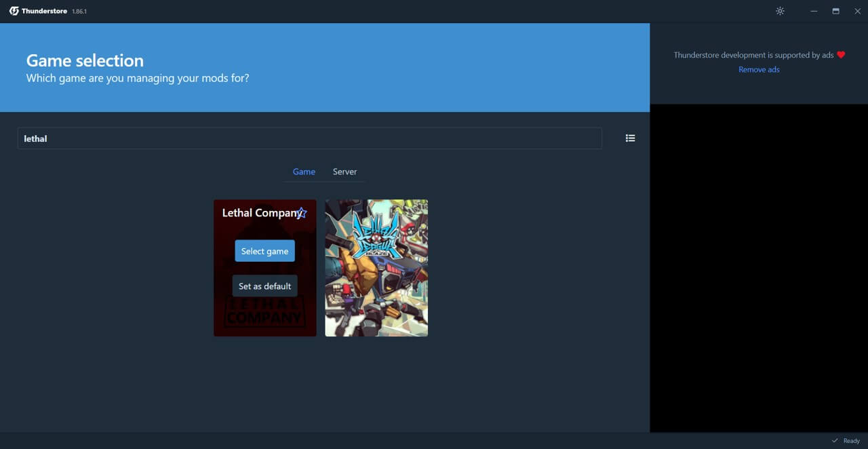The image size is (868, 449).
Task: Click the Thunderstore logo icon
Action: (14, 11)
